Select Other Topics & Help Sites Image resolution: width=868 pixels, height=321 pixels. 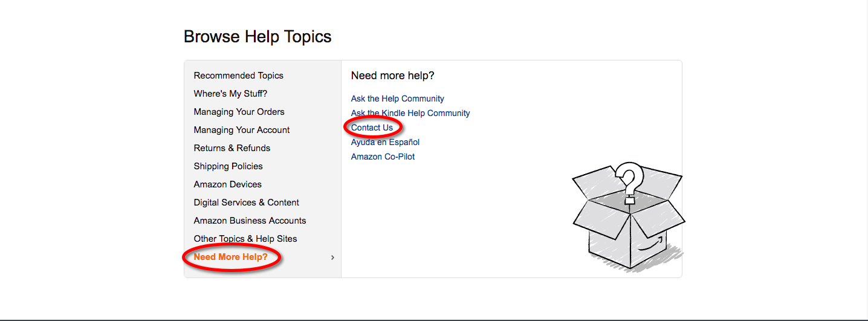click(x=245, y=239)
